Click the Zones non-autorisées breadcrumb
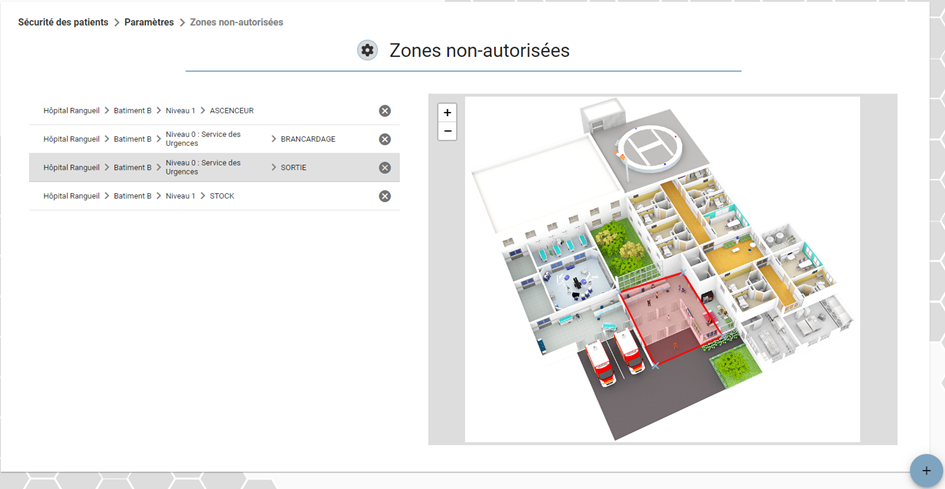 pyautogui.click(x=236, y=22)
